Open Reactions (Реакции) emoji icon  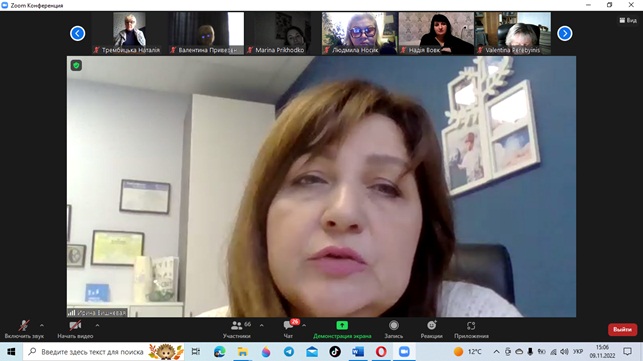[x=431, y=325]
